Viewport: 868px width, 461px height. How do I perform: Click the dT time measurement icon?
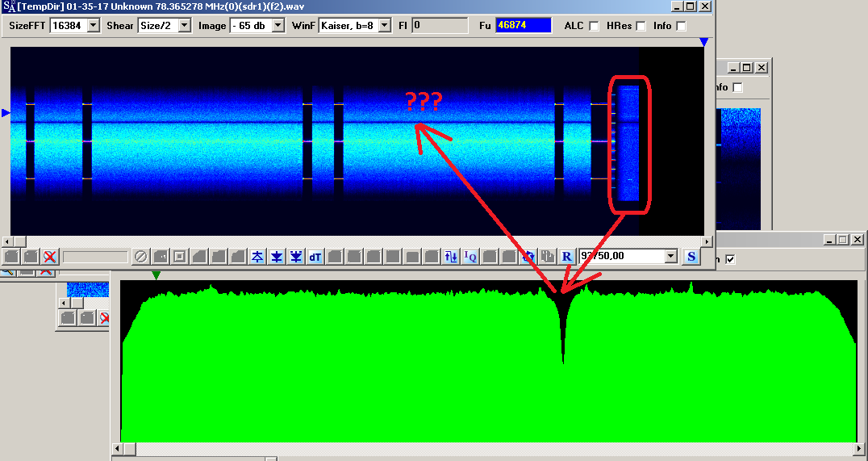[315, 257]
